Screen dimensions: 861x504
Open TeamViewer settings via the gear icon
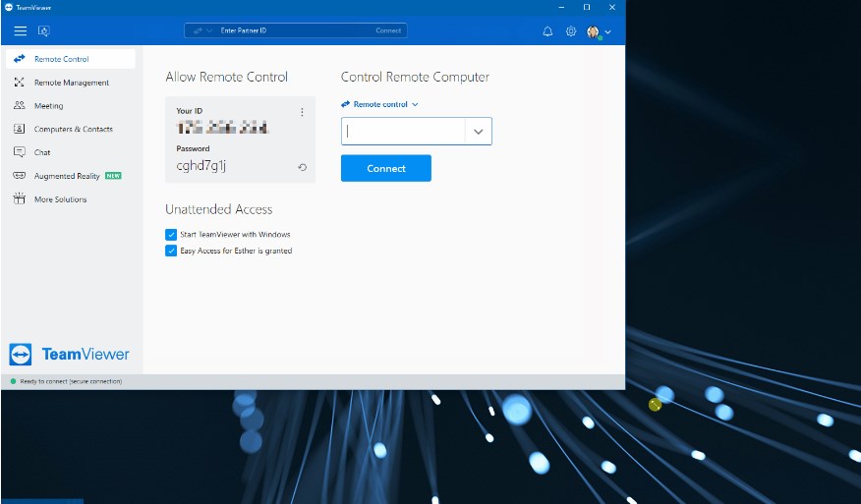(571, 31)
